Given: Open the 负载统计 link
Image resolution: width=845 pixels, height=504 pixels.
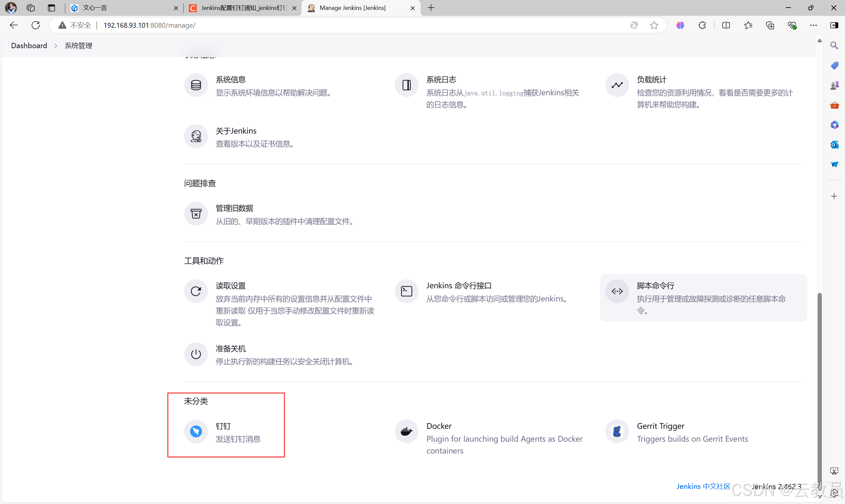Looking at the screenshot, I should [x=652, y=79].
